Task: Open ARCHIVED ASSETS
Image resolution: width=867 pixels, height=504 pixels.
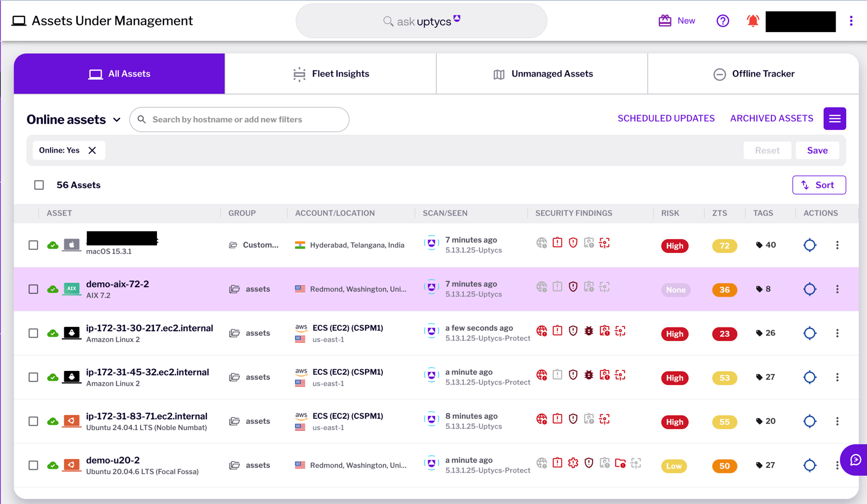Action: click(771, 118)
